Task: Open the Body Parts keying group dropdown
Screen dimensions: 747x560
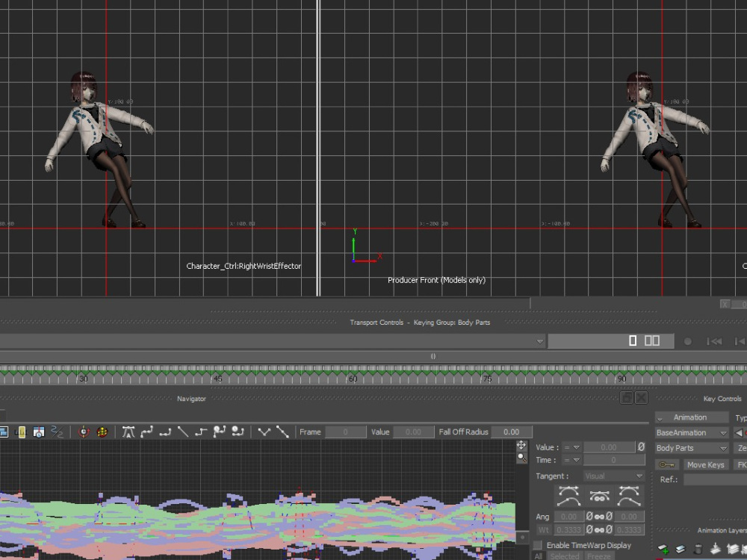Action: (x=692, y=448)
